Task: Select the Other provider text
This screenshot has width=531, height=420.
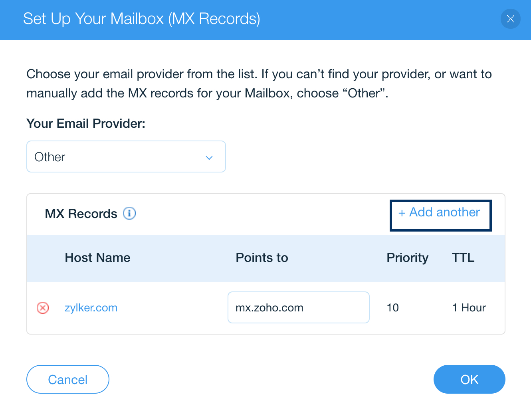Action: (x=50, y=157)
